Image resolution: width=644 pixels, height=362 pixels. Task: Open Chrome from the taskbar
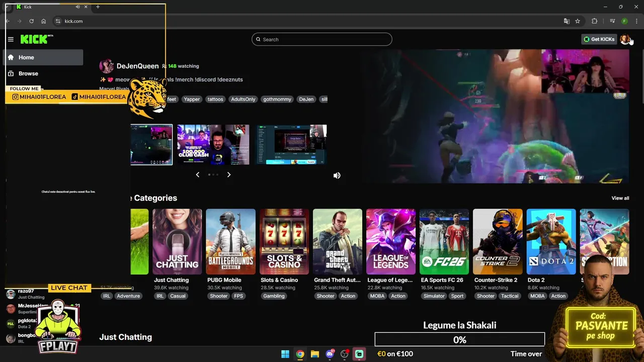tap(300, 354)
